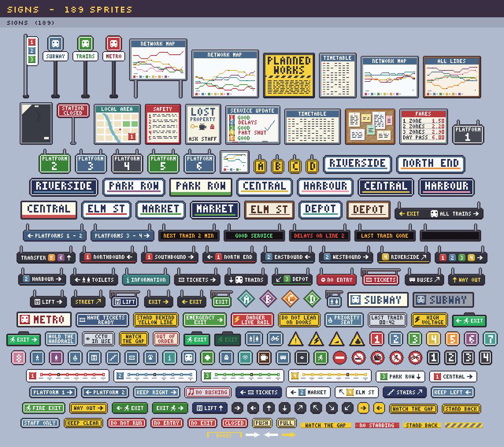
Task: Select the NO STANDING red floor strip
Action: (x=376, y=425)
